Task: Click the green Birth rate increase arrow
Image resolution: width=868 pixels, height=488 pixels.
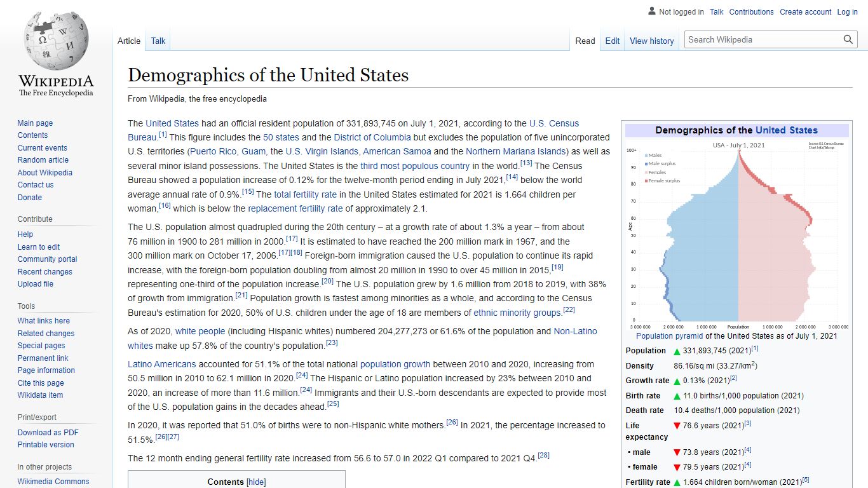Action: [x=677, y=396]
